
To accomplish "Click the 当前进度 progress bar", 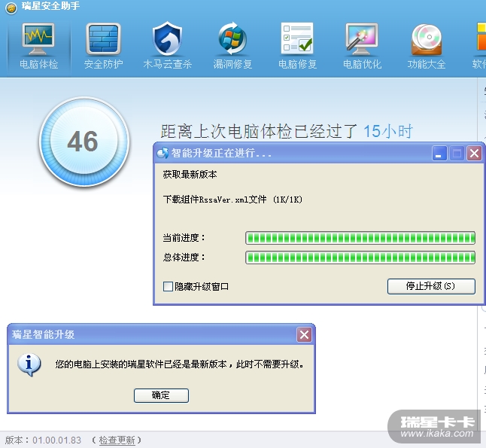I will click(360, 238).
